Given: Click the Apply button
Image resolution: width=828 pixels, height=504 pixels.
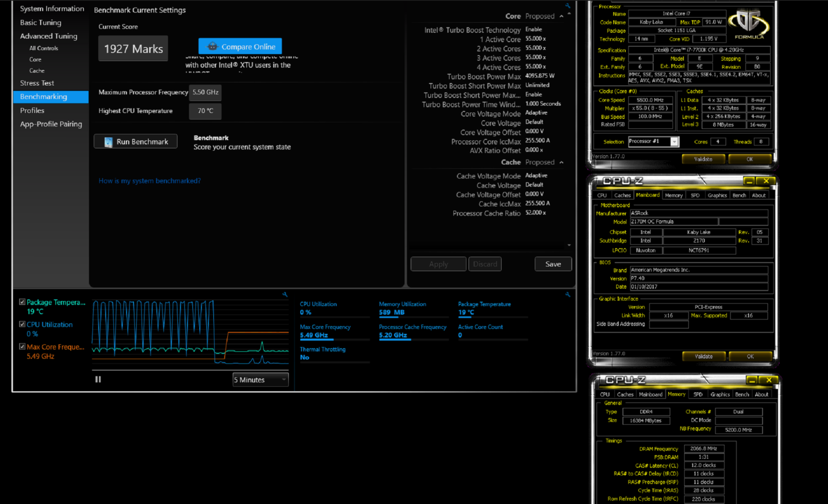Looking at the screenshot, I should [x=438, y=264].
